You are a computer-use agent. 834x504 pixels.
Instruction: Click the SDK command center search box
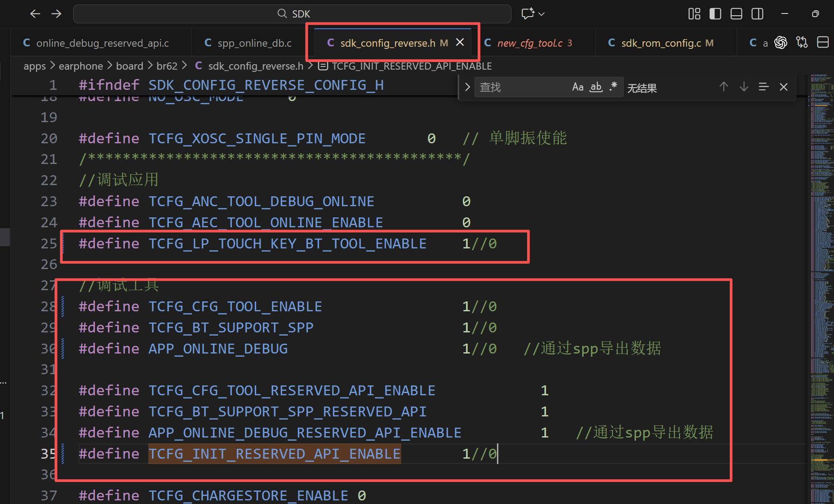coord(292,14)
